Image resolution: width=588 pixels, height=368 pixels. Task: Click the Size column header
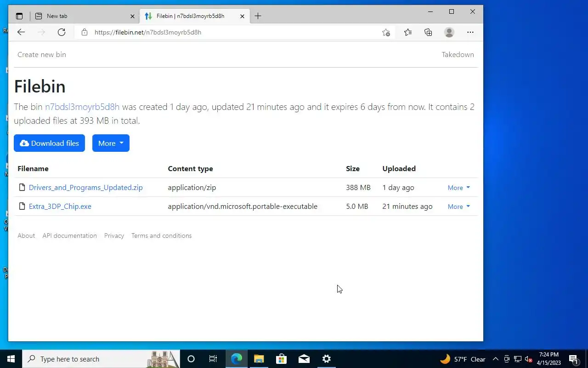[x=353, y=168]
